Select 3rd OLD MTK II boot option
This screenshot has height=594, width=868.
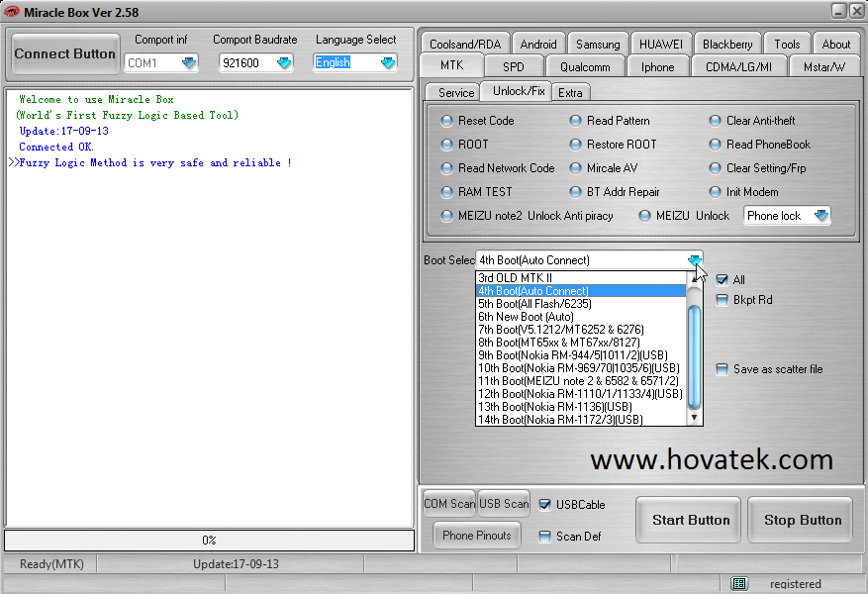point(580,278)
